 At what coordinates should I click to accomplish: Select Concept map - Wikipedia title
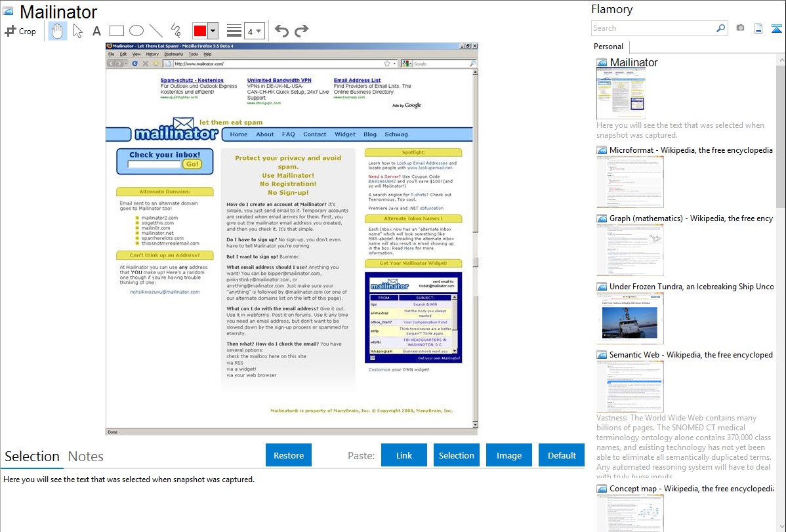coord(692,488)
